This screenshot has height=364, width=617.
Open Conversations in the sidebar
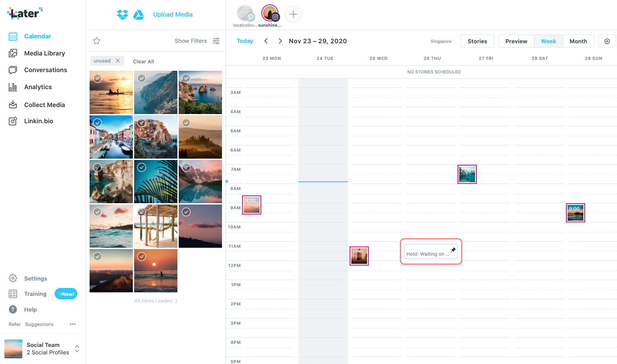45,70
